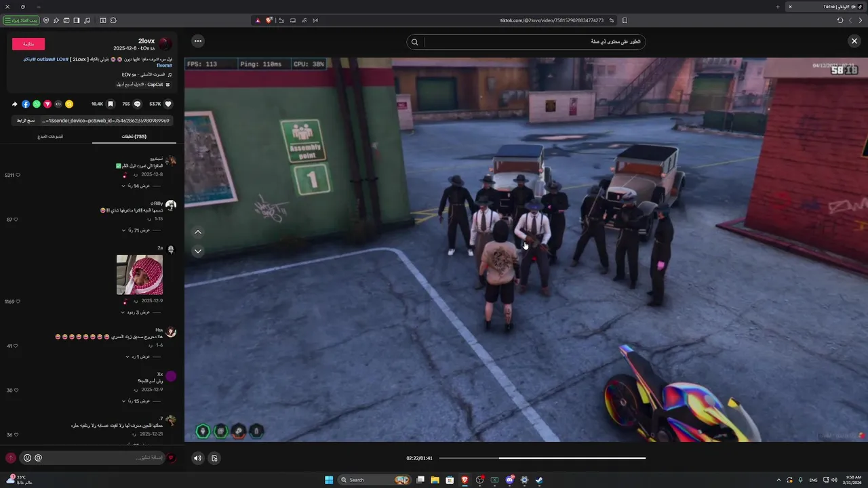This screenshot has height=488, width=868.
Task: Reload the page with the refresh icon
Action: tap(840, 20)
